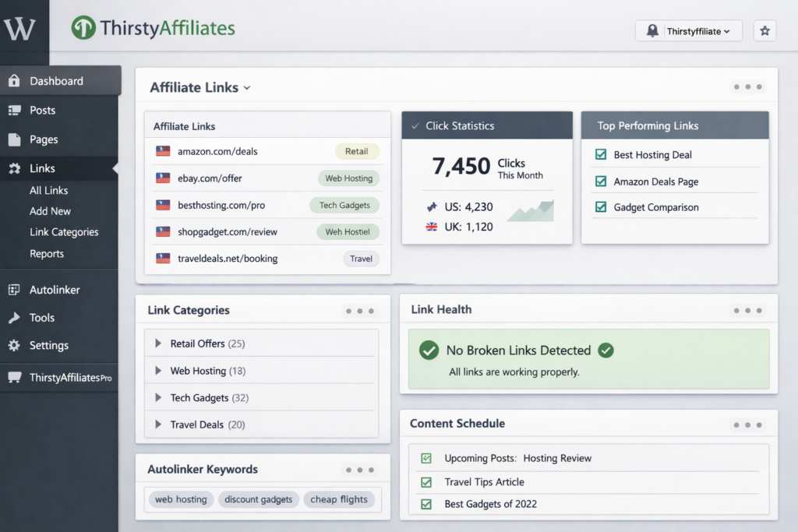Check off Upcoming Posts: Hosting Review
The width and height of the screenshot is (798, 532).
click(425, 460)
